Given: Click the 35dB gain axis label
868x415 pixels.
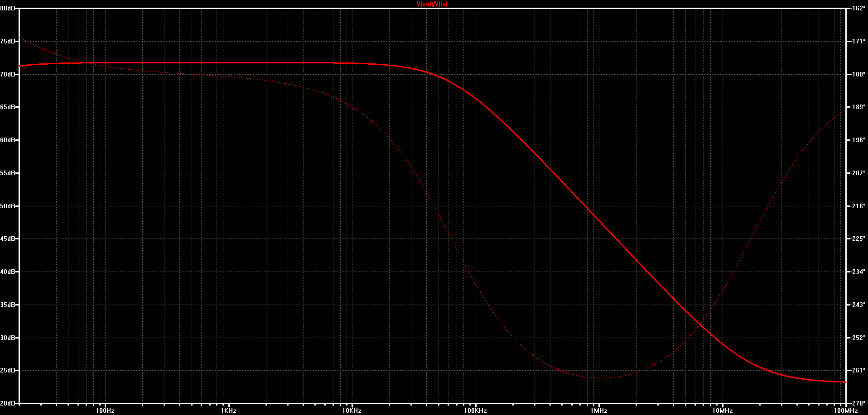Looking at the screenshot, I should 7,305.
